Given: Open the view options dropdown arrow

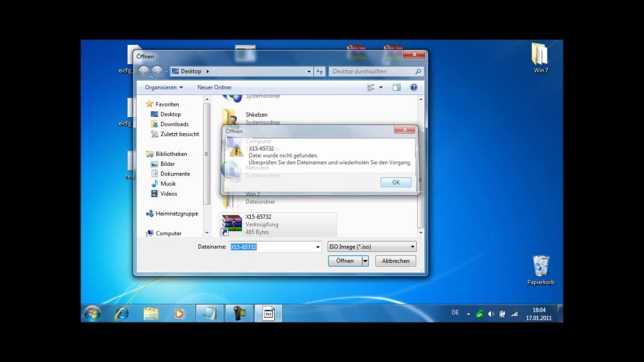Looking at the screenshot, I should tap(381, 87).
